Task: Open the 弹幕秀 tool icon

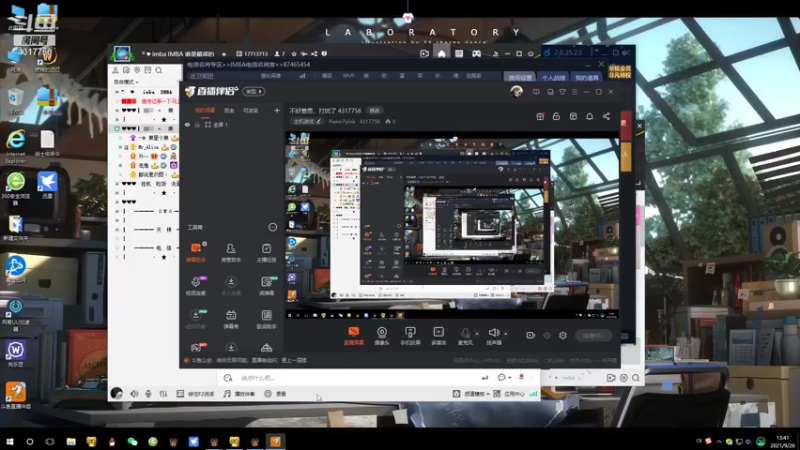Action: tap(231, 319)
